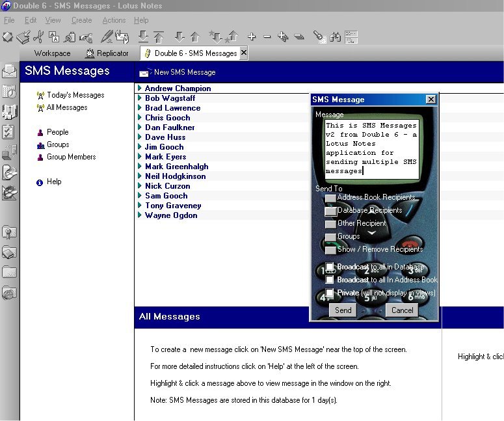Open the Group Members view
504x421 pixels.
click(x=66, y=157)
